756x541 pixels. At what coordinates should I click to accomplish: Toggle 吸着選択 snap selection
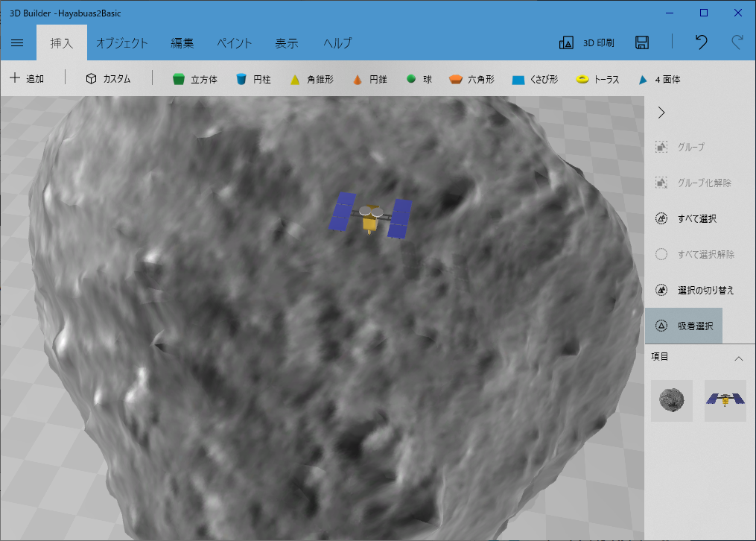click(x=684, y=326)
